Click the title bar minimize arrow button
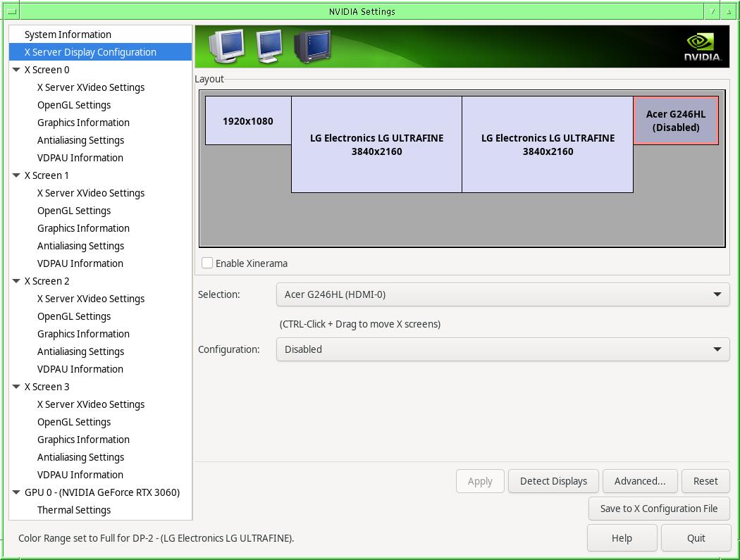 pos(712,11)
